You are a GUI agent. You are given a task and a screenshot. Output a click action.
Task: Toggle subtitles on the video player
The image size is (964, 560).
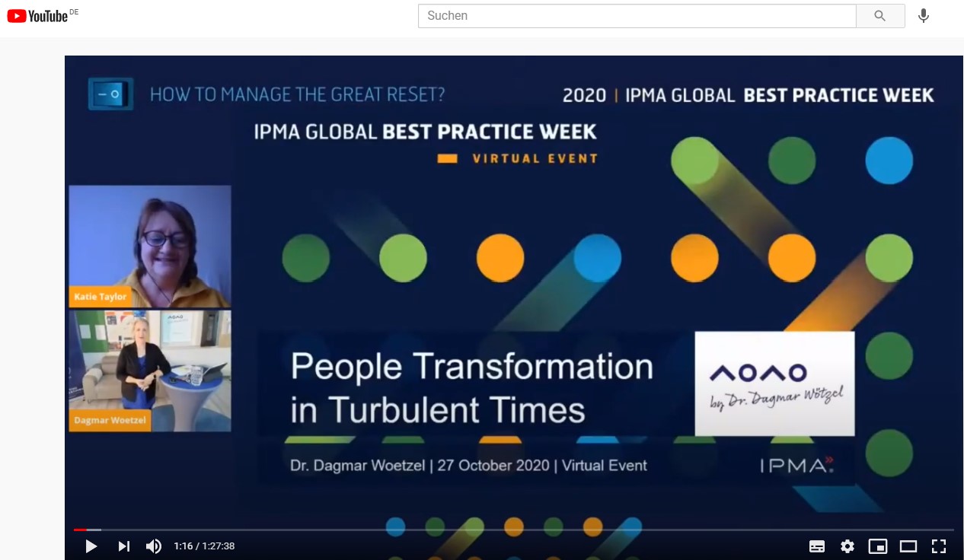[816, 546]
